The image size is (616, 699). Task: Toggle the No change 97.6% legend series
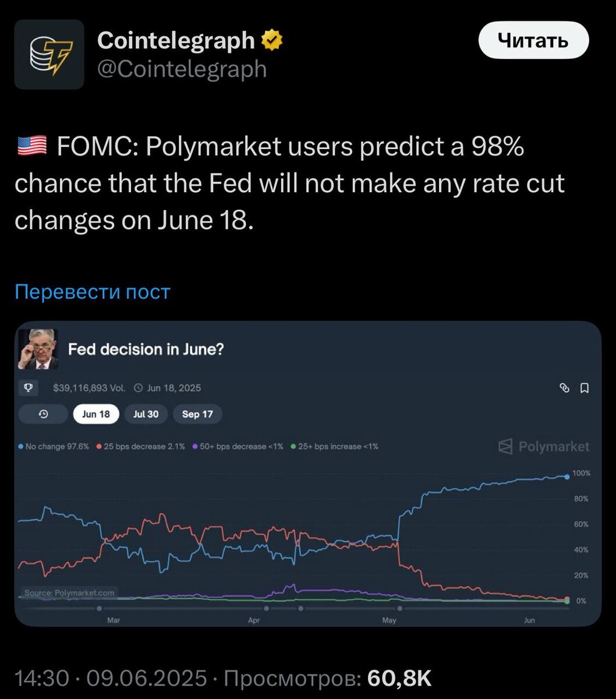54,447
